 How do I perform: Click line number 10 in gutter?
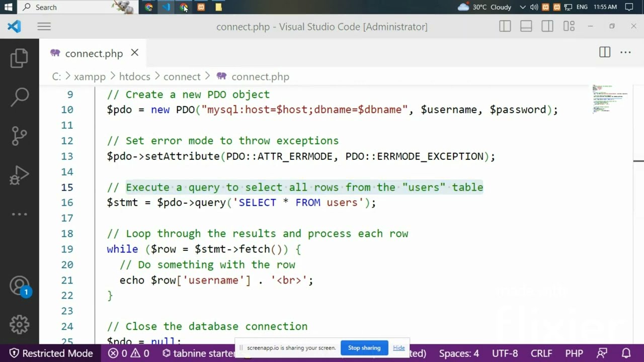point(67,110)
